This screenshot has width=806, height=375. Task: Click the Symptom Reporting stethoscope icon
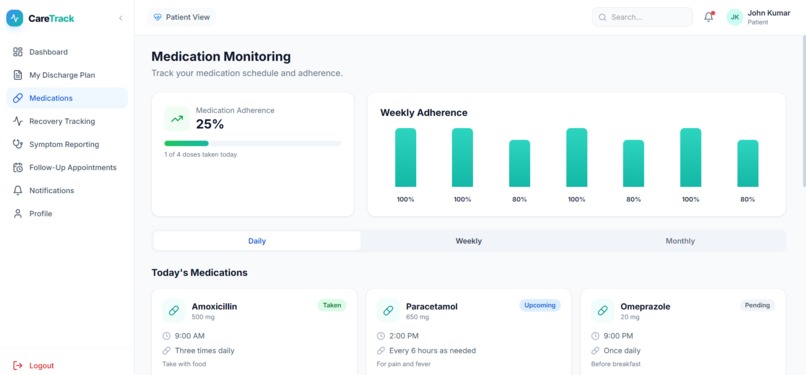pos(18,144)
